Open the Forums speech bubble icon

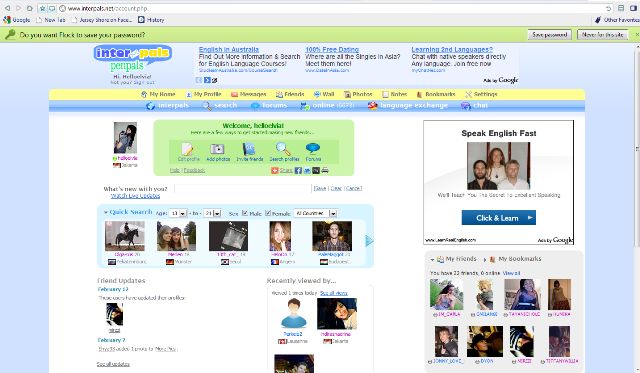(x=313, y=149)
